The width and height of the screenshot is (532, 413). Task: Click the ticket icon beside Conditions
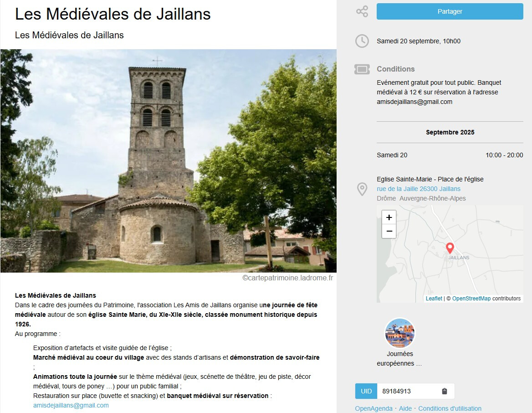(362, 69)
